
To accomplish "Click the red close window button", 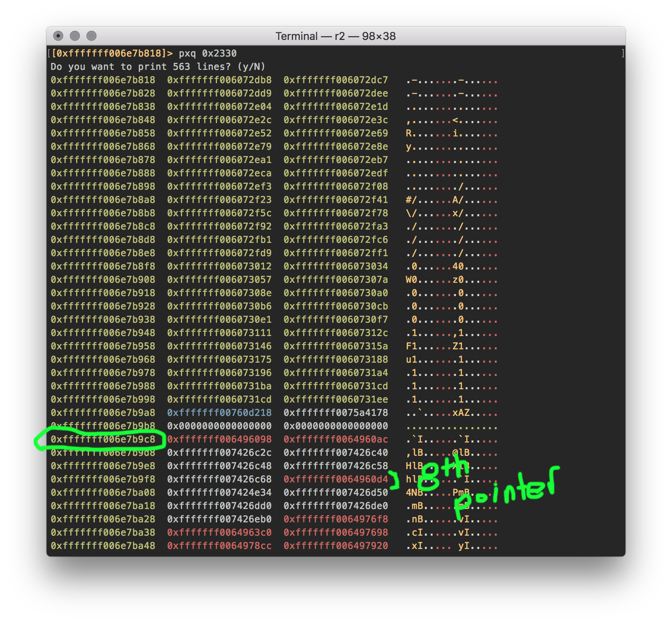I will 59,36.
